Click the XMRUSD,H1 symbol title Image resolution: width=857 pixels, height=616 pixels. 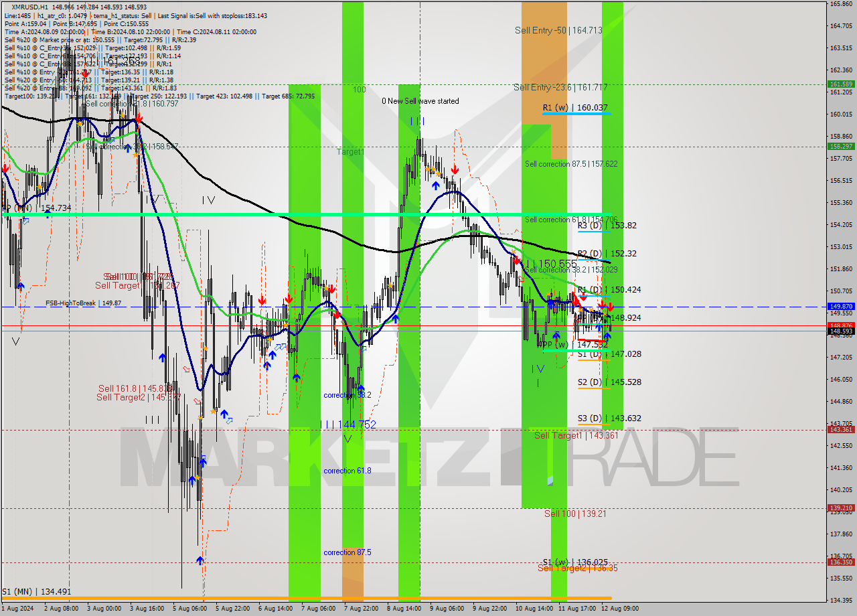pos(30,7)
